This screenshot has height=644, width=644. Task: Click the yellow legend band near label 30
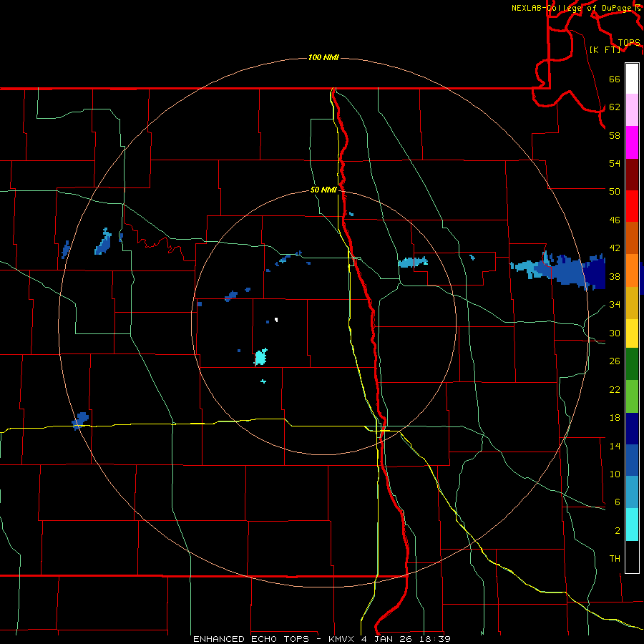pyautogui.click(x=632, y=333)
